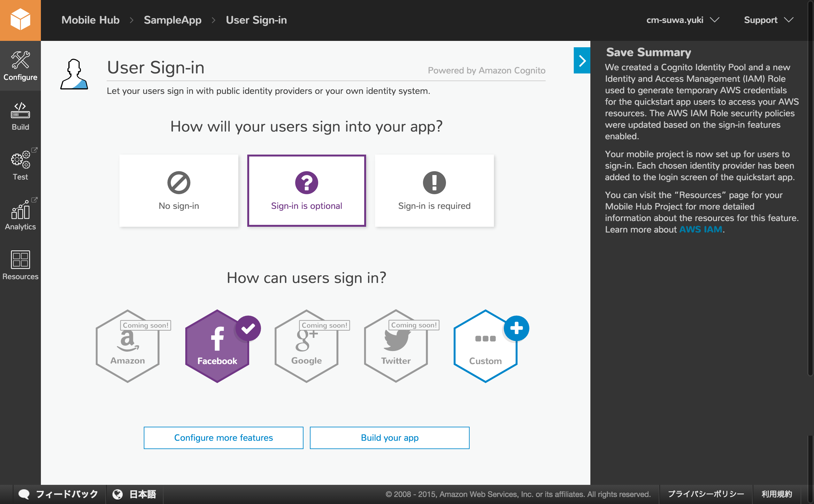Screen dimensions: 814x504
Task: Open 利用規約 terms of use link
Action: [x=776, y=494]
